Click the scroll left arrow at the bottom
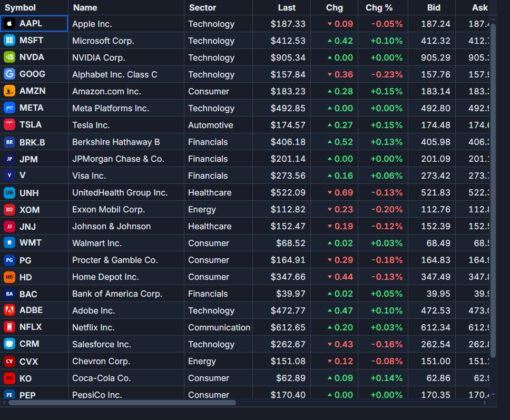The width and height of the screenshot is (510, 420). (x=4, y=403)
